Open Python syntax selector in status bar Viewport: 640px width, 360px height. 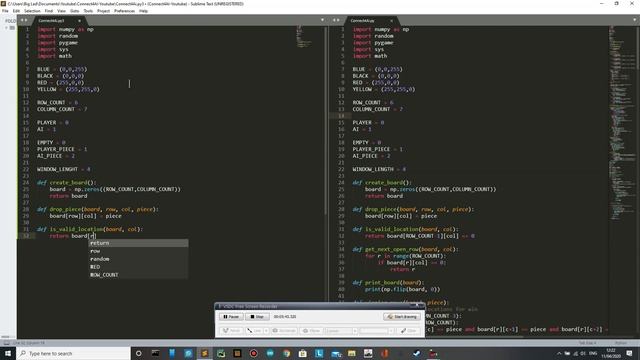coord(621,343)
